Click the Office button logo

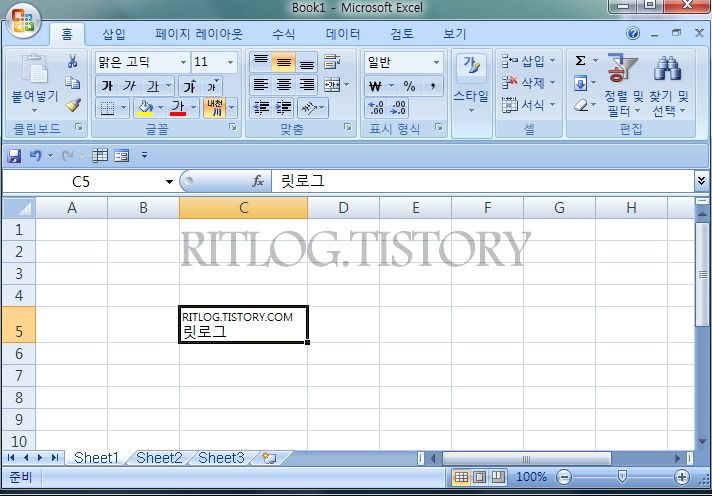coord(23,22)
